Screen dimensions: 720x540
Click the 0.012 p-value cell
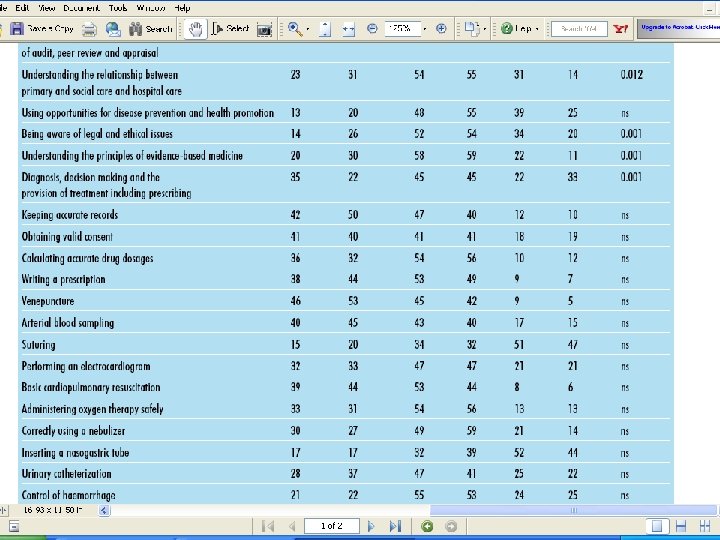click(631, 75)
